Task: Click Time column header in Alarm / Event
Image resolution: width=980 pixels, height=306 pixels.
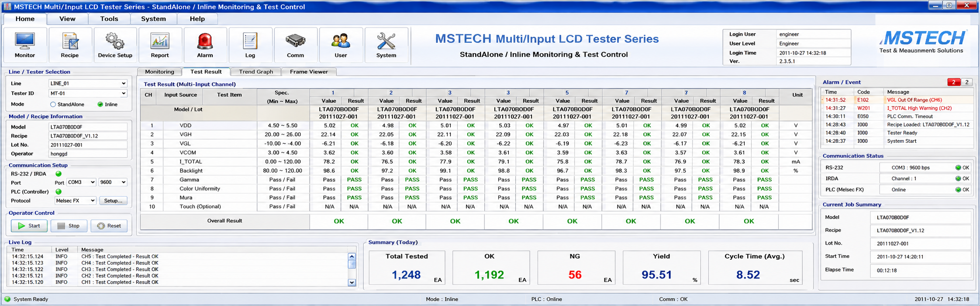Action: (837, 92)
